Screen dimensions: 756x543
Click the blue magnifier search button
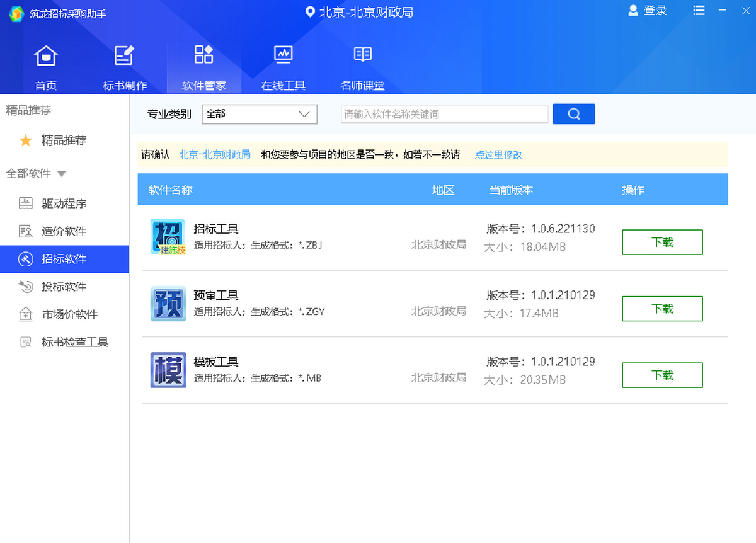coord(574,114)
